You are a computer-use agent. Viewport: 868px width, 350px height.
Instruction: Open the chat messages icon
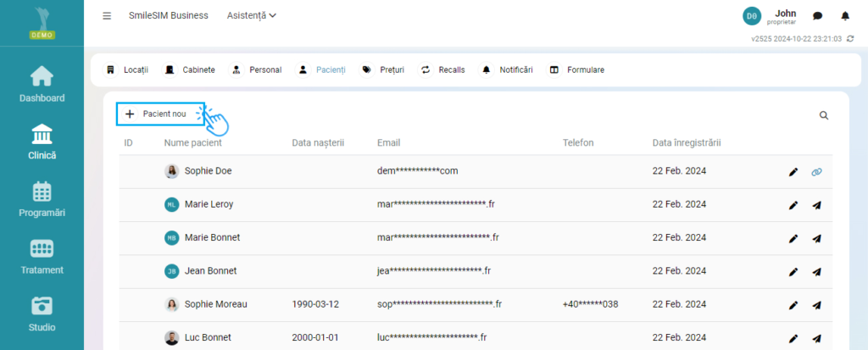point(817,15)
